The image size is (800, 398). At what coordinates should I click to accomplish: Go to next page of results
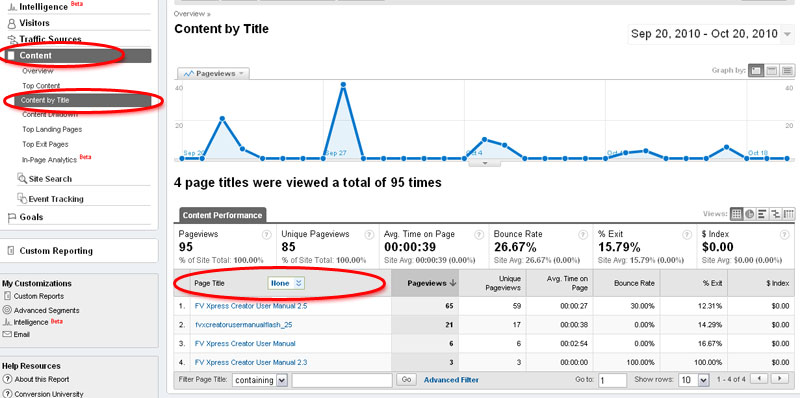pos(780,379)
